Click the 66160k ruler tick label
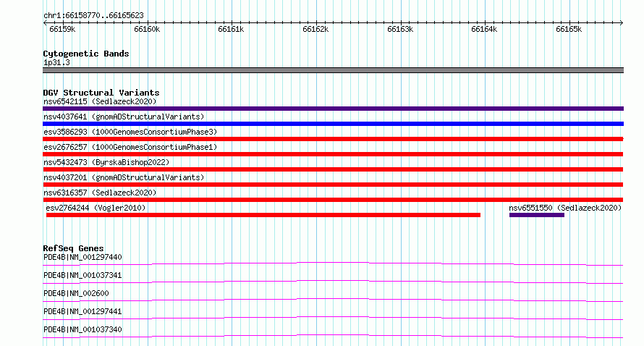644x346 pixels. 147,29
